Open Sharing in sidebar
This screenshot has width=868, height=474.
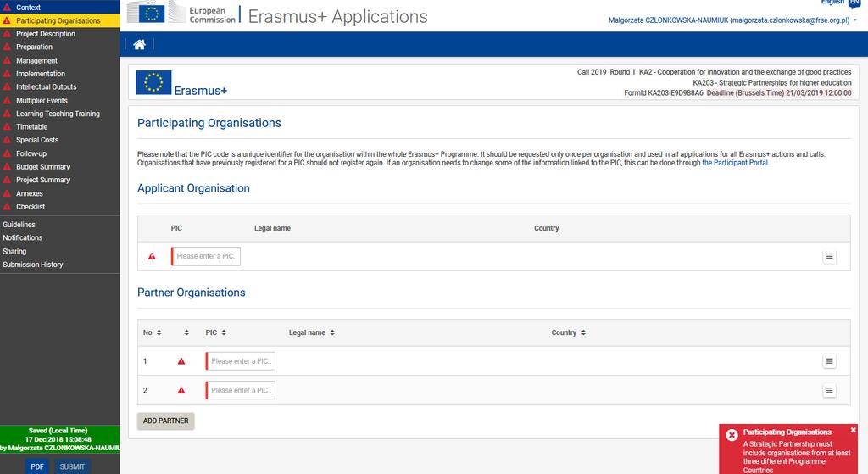[14, 251]
